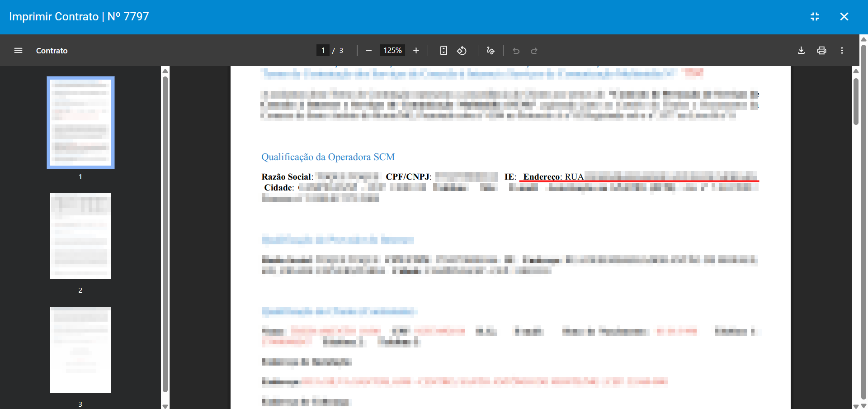Image resolution: width=868 pixels, height=409 pixels.
Task: Click the thumbnail panel scroll down arrow
Action: pos(165,406)
